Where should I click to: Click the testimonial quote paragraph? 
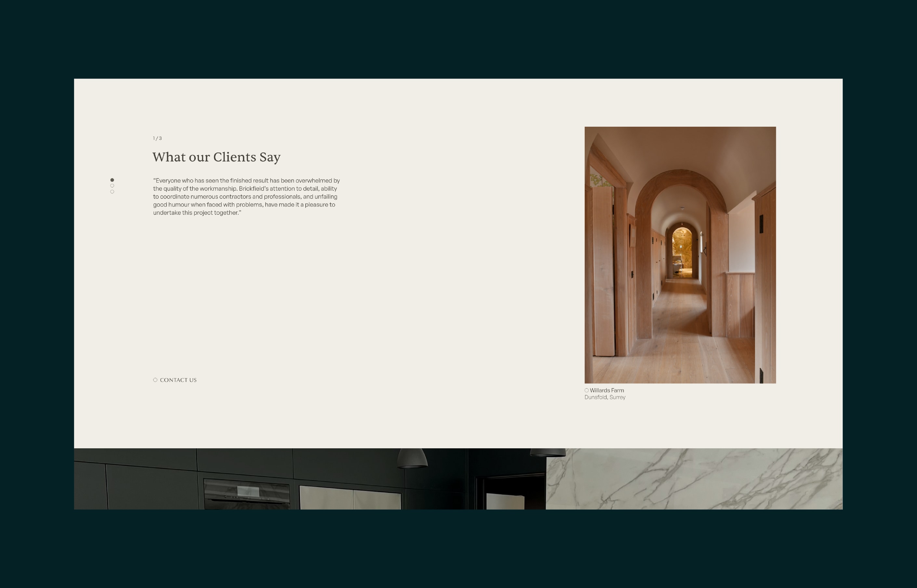coord(246,197)
